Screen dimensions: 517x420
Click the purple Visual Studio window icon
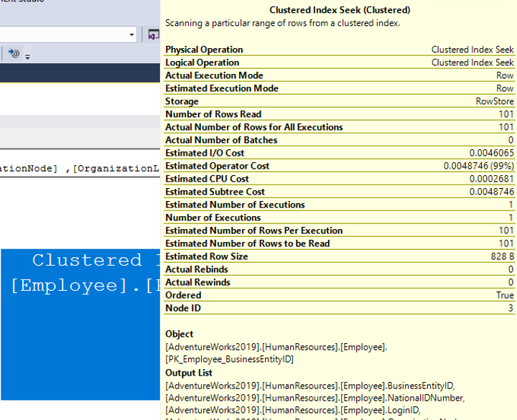point(154,34)
